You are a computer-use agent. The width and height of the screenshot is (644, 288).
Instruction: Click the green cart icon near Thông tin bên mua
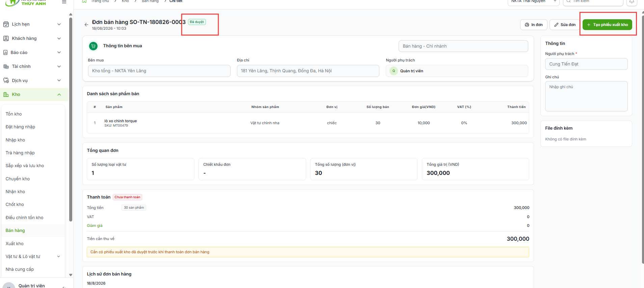(93, 46)
